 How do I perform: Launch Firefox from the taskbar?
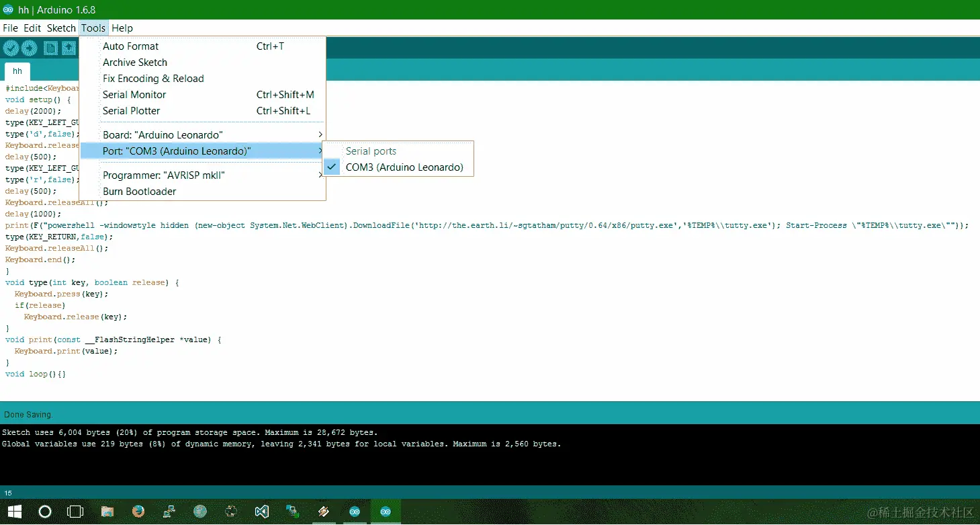coord(138,512)
